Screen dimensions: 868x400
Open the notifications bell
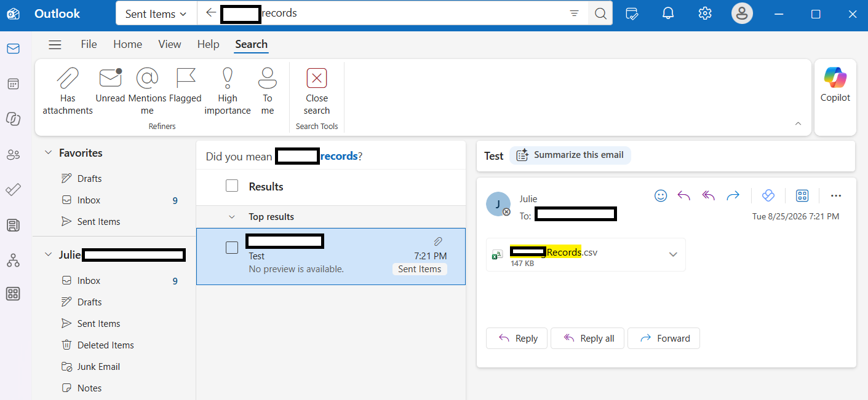point(668,14)
